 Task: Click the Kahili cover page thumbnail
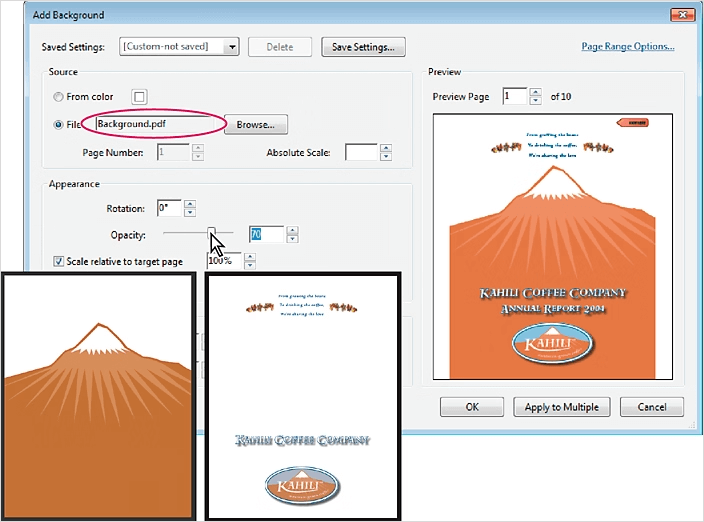[x=303, y=396]
